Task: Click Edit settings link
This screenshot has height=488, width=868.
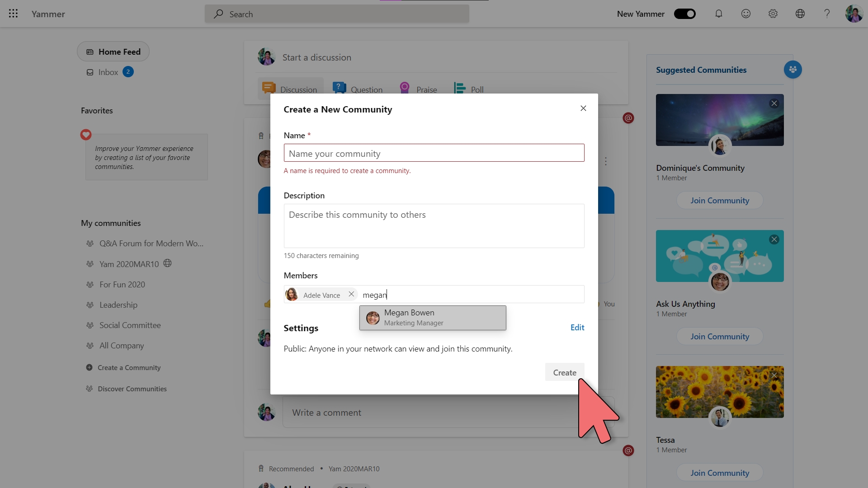Action: (x=577, y=328)
